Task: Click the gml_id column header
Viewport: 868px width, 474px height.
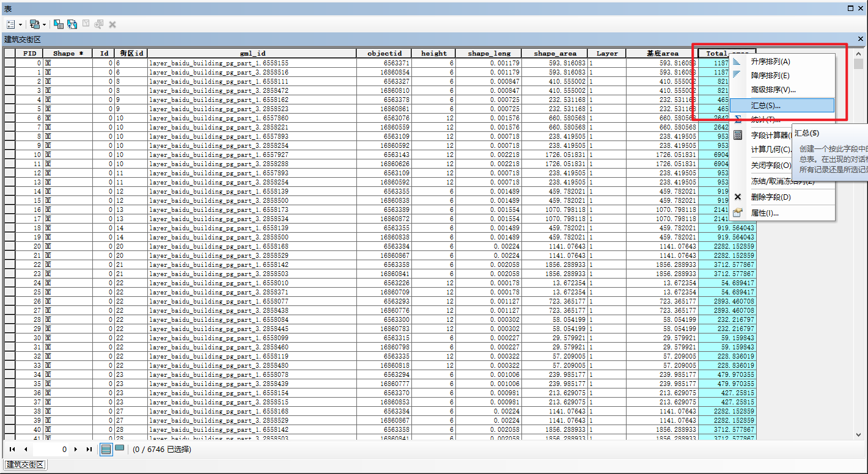Action: [252, 53]
